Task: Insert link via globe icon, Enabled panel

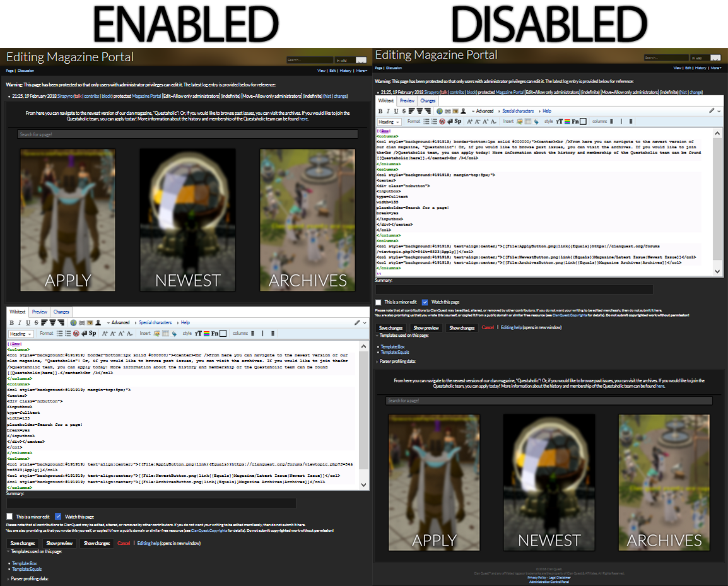Action: point(73,322)
